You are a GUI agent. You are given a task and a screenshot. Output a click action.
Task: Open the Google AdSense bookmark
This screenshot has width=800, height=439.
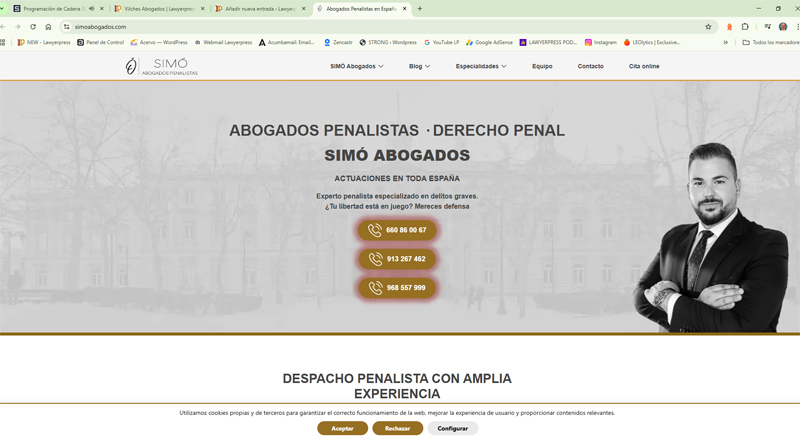pos(489,42)
